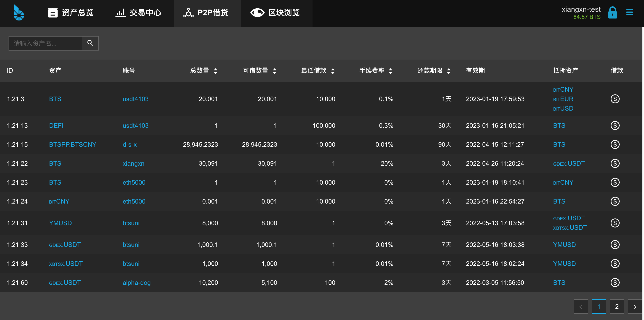
Task: Click the search magnifier button
Action: [x=90, y=43]
